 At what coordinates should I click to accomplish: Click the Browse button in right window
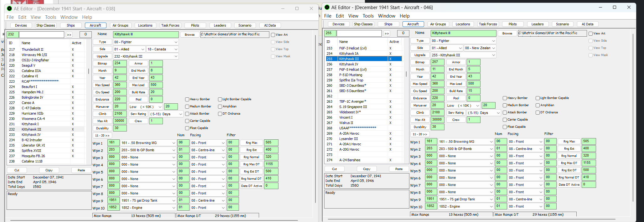pyautogui.click(x=507, y=34)
